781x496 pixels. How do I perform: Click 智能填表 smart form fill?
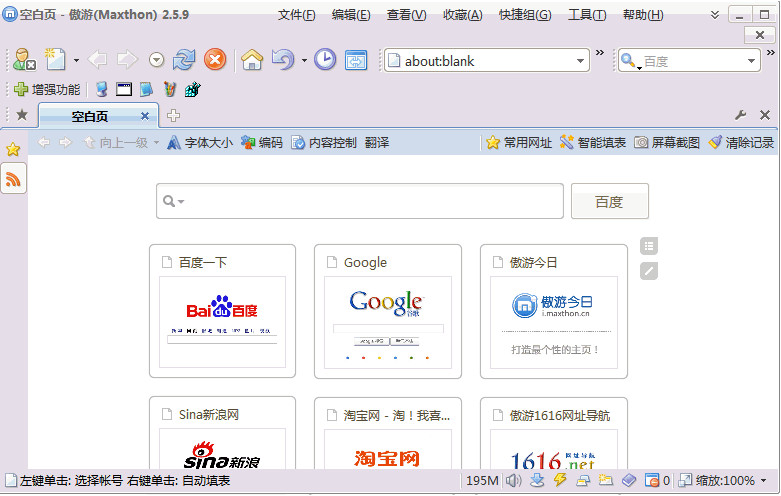593,143
